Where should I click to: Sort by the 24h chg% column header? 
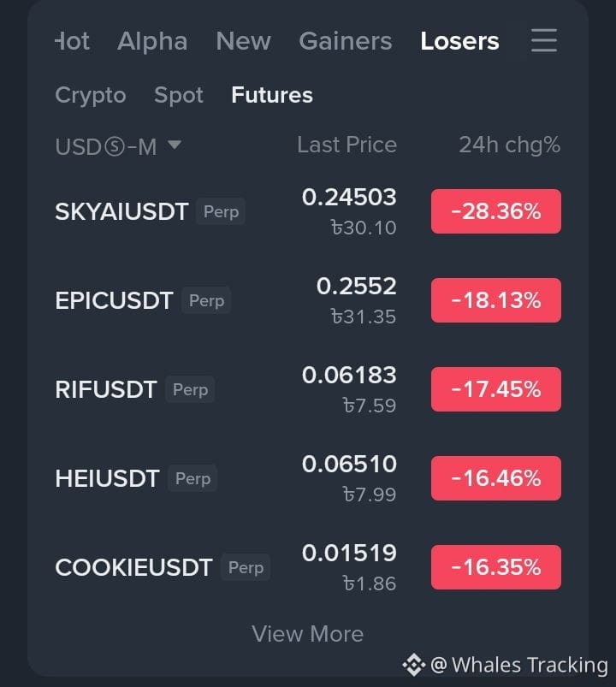tap(510, 145)
